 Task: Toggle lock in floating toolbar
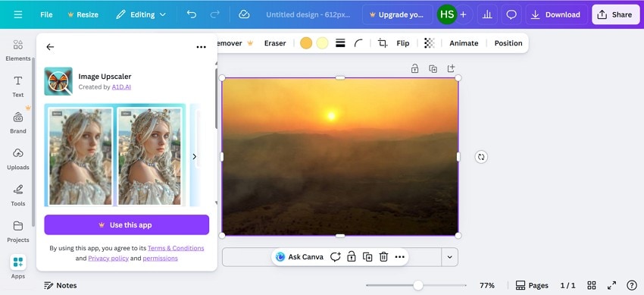351,257
